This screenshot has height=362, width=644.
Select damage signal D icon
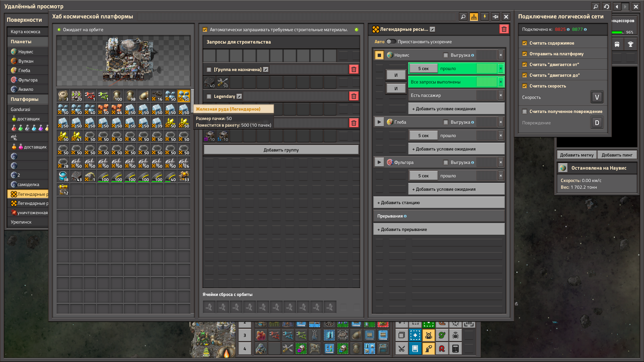click(x=597, y=123)
